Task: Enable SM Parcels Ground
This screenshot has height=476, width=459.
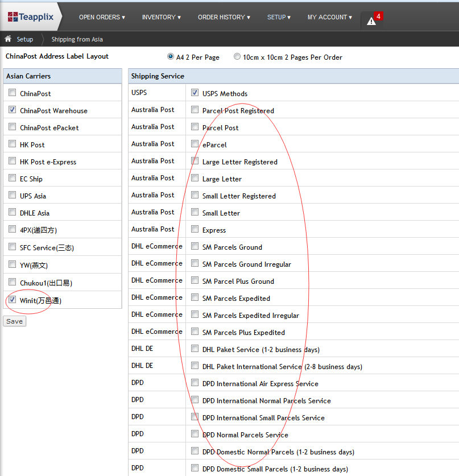Action: (195, 246)
